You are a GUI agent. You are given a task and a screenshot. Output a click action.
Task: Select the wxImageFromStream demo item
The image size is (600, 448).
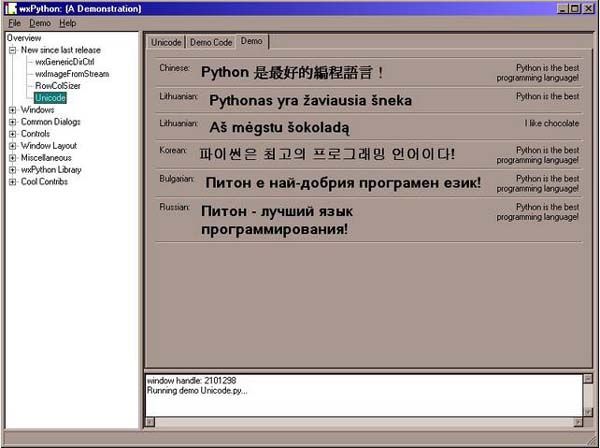pyautogui.click(x=72, y=74)
